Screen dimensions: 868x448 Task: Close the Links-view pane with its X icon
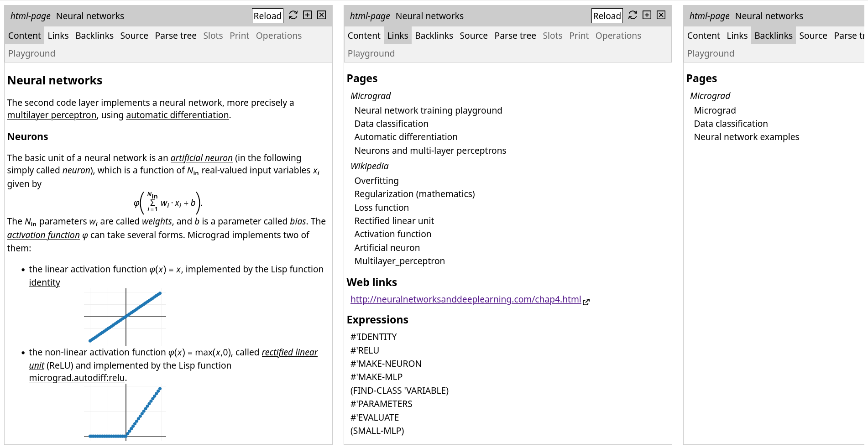click(661, 15)
